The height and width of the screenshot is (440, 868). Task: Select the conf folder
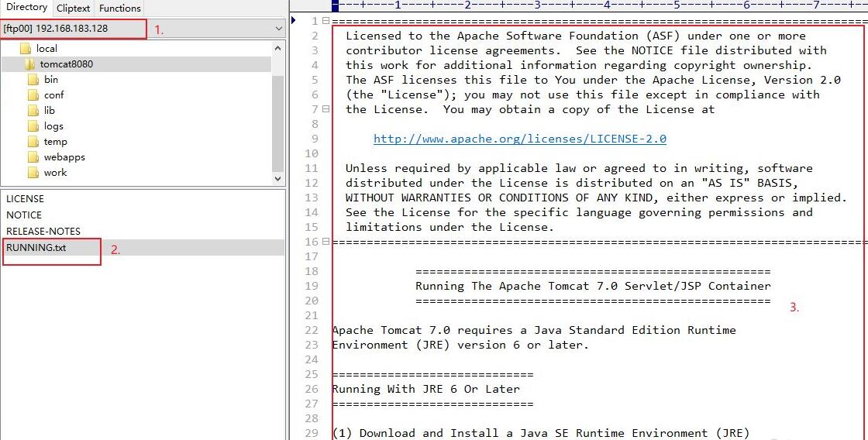click(x=53, y=95)
